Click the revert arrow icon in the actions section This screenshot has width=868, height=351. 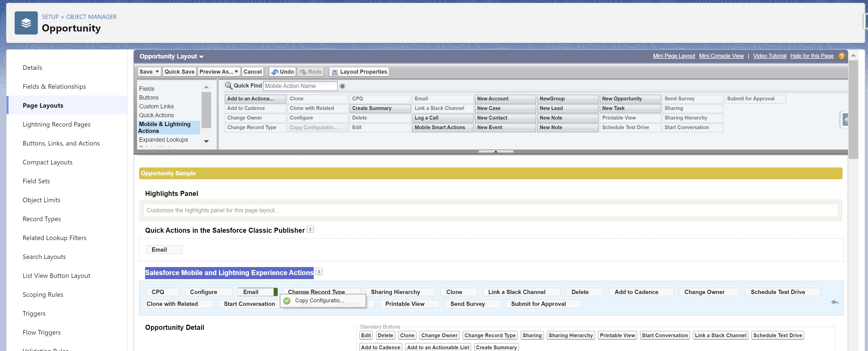(835, 302)
